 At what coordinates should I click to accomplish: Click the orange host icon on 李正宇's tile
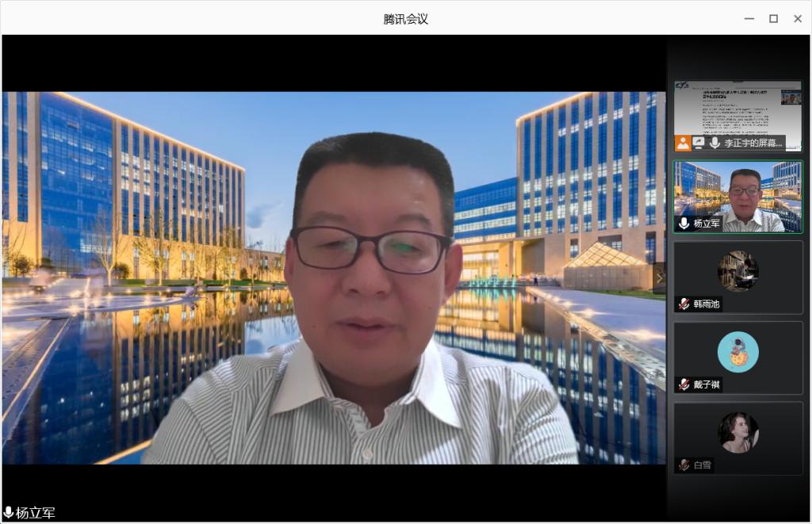(x=683, y=143)
